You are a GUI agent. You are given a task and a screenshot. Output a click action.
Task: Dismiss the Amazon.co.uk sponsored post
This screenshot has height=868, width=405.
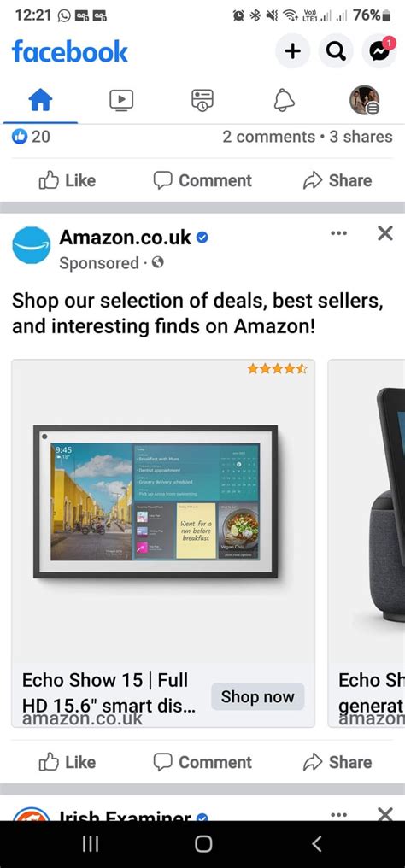[385, 233]
